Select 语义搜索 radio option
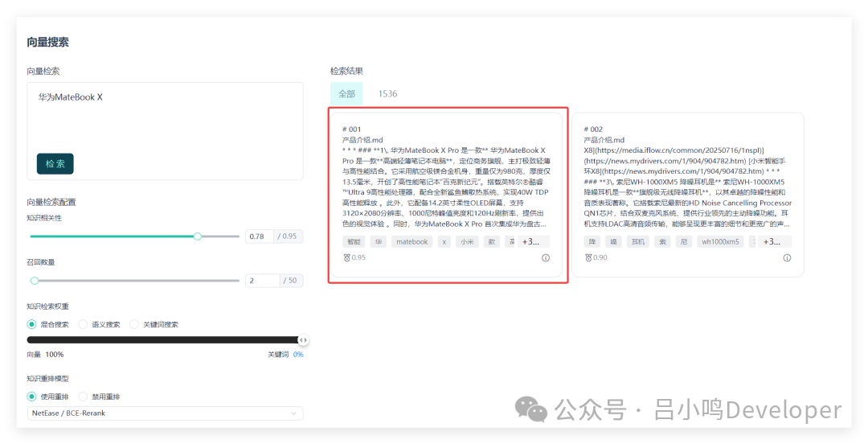The height and width of the screenshot is (444, 868). click(x=83, y=324)
